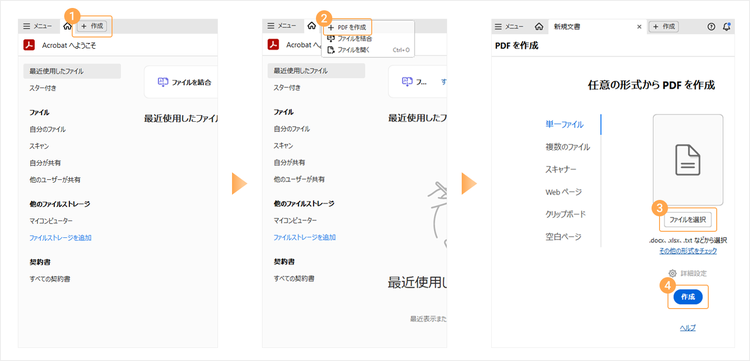Viewport: 750px width, 361px height.
Task: Open the ヘルプ link
Action: pos(688,328)
